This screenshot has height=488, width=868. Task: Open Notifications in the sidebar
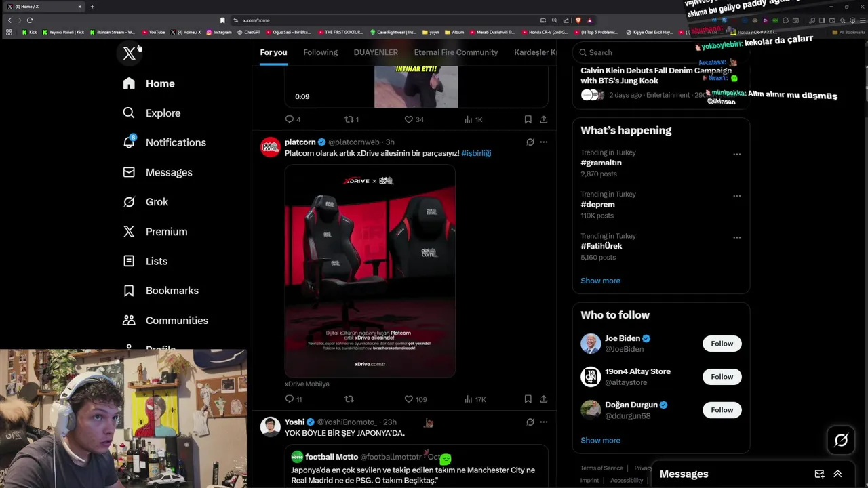click(x=164, y=142)
